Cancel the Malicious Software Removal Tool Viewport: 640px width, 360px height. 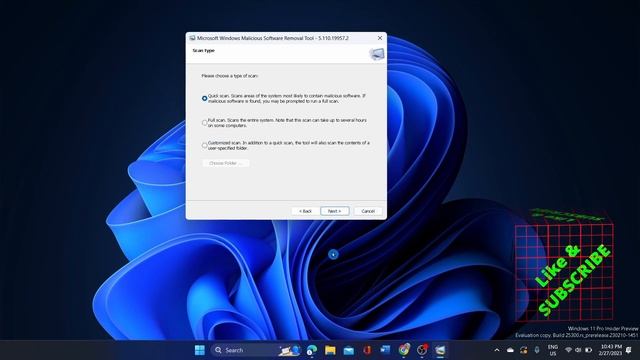(x=368, y=211)
